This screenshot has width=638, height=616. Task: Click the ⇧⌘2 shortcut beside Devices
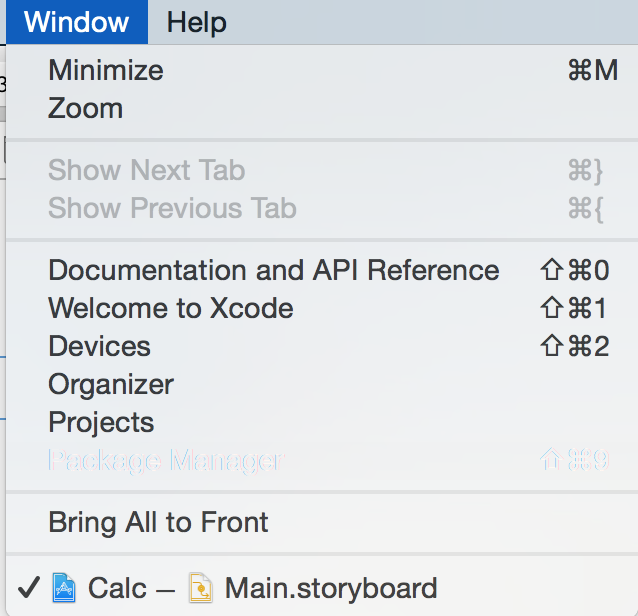pos(574,346)
